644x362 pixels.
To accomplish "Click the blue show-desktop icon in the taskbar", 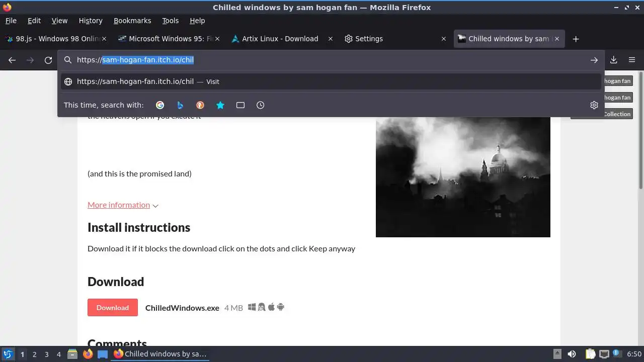I will click(103, 354).
